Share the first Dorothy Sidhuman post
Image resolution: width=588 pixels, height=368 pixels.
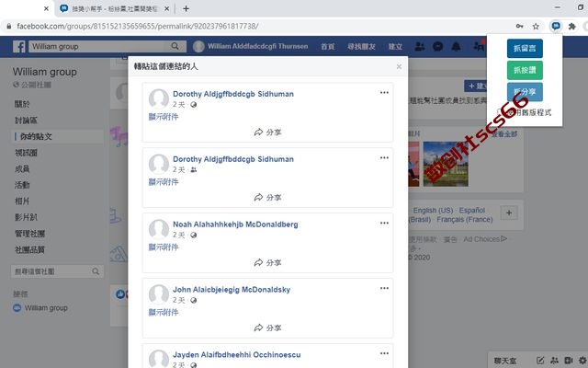(267, 132)
